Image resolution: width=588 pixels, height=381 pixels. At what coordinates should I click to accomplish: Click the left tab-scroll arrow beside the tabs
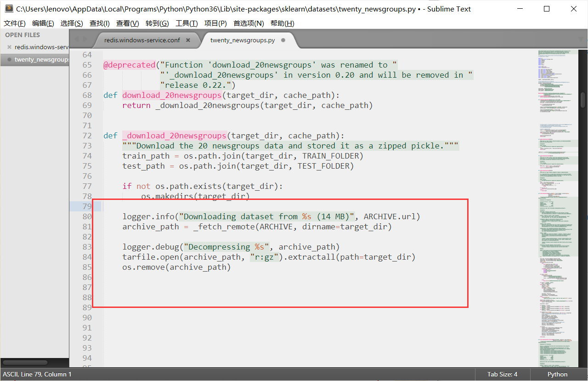(76, 40)
